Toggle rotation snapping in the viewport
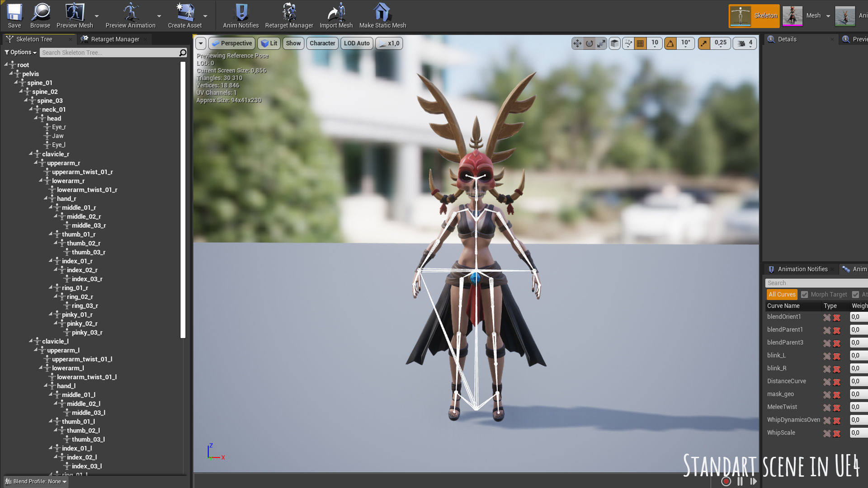The width and height of the screenshot is (868, 488). 670,43
